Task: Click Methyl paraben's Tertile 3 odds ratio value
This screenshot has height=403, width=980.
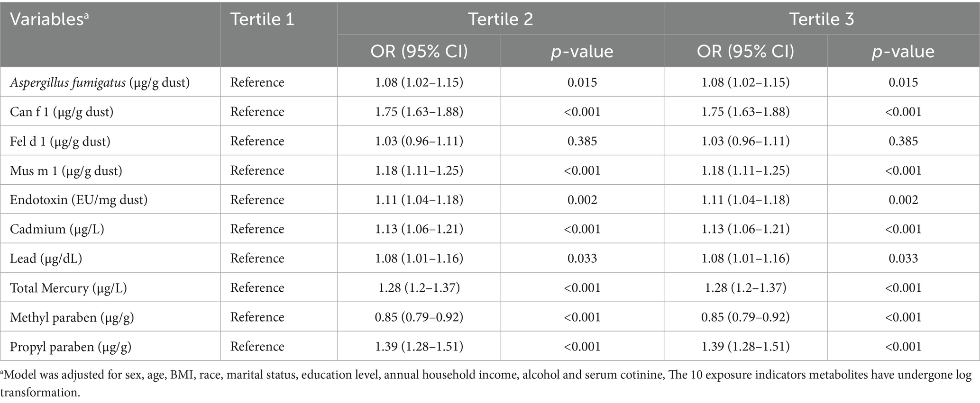Action: [745, 317]
